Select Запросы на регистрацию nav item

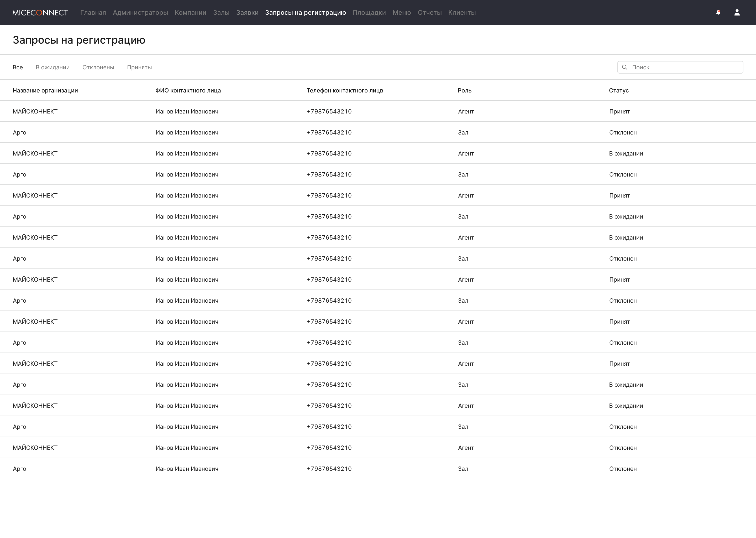point(306,13)
